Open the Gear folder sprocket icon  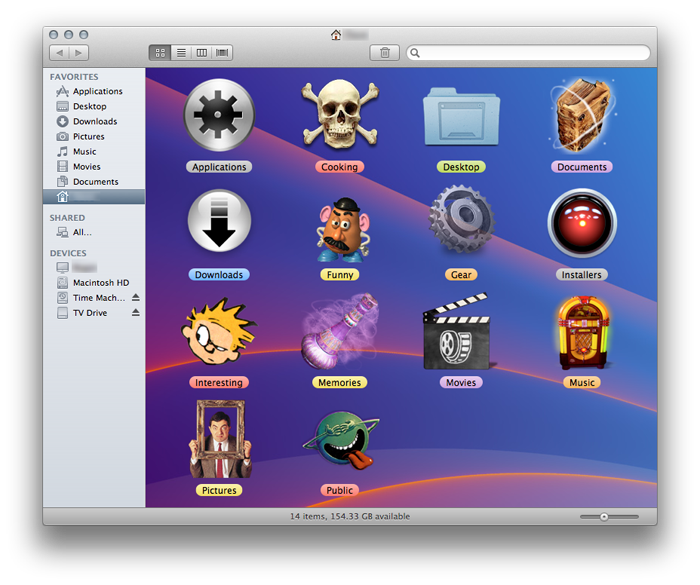click(x=462, y=220)
